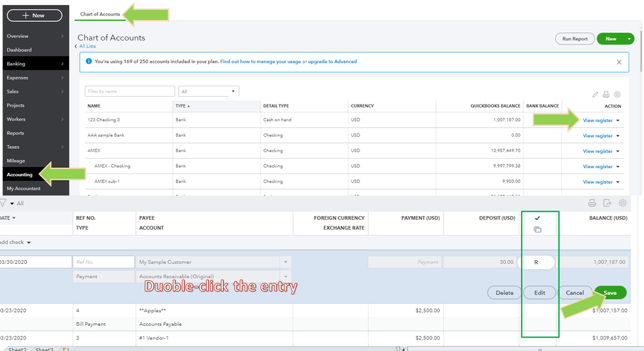Viewport: 644px width, 351px height.
Task: Dismiss the usage info banner
Action: 619,62
